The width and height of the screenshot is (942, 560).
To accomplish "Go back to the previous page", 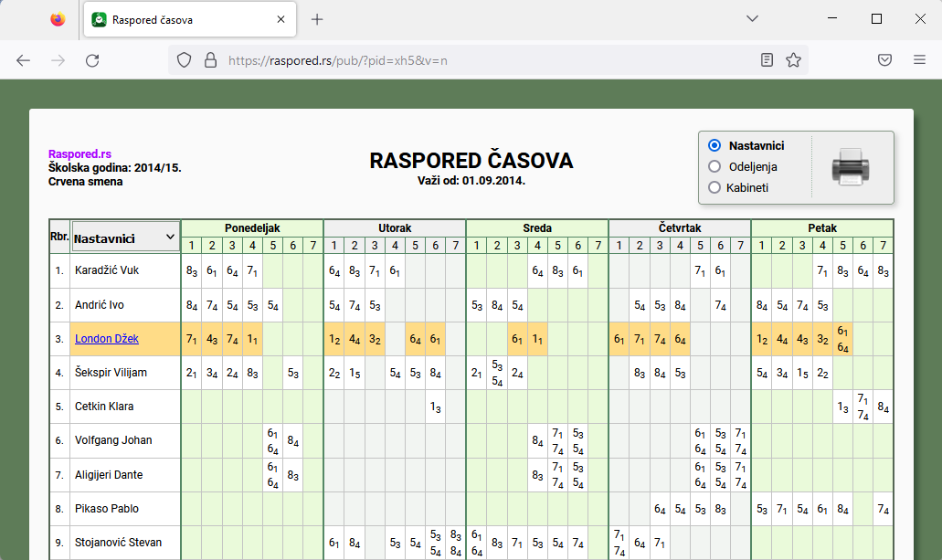I will tap(23, 60).
